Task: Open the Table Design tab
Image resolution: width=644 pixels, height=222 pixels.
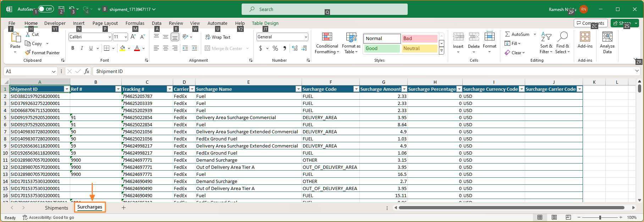Action: (x=265, y=23)
